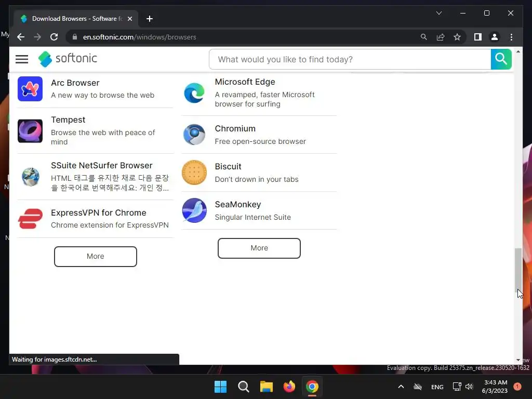Image resolution: width=532 pixels, height=399 pixels.
Task: Select the Download Browsers - Software tab
Action: (x=76, y=19)
